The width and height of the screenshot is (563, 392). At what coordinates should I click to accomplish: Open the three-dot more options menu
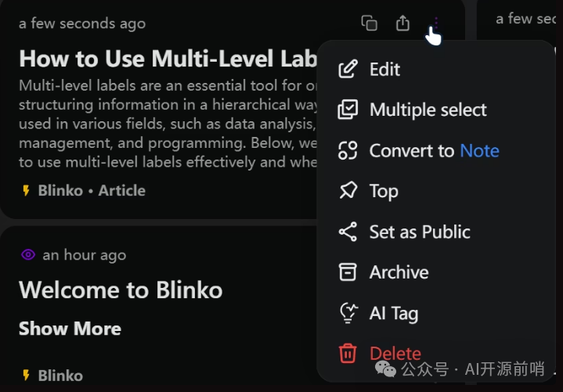436,23
